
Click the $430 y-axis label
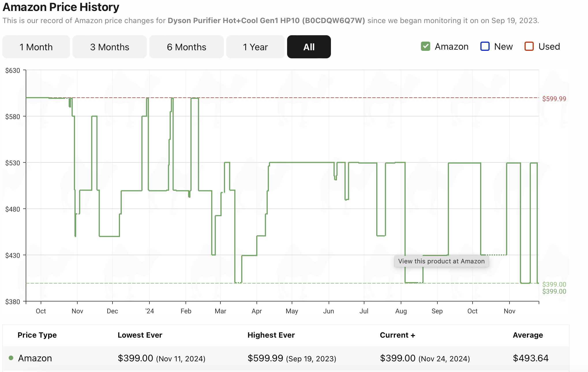click(x=13, y=255)
